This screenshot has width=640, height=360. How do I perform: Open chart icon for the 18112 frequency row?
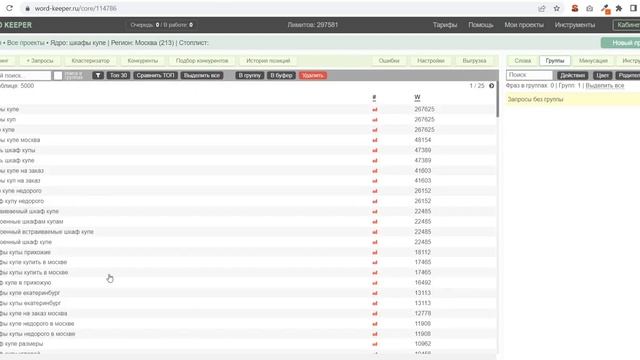[375, 252]
